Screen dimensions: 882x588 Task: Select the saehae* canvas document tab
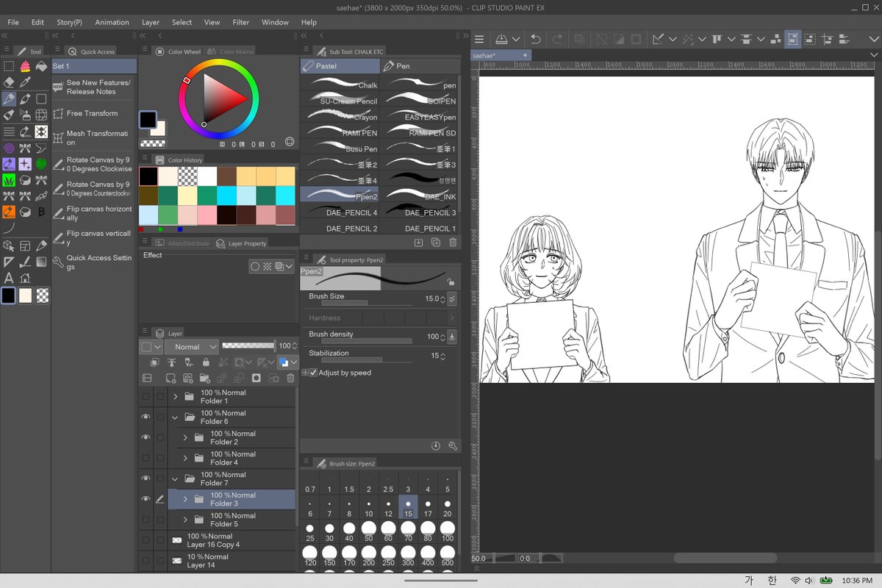(500, 55)
